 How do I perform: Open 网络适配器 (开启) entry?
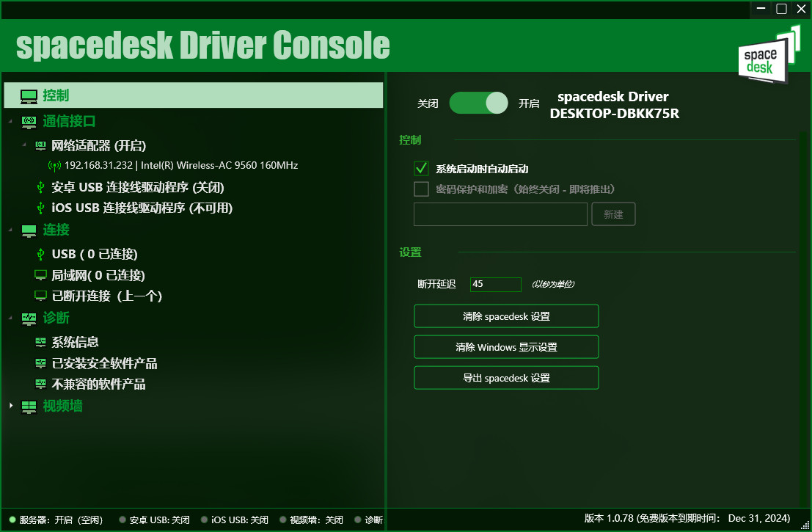click(x=98, y=145)
